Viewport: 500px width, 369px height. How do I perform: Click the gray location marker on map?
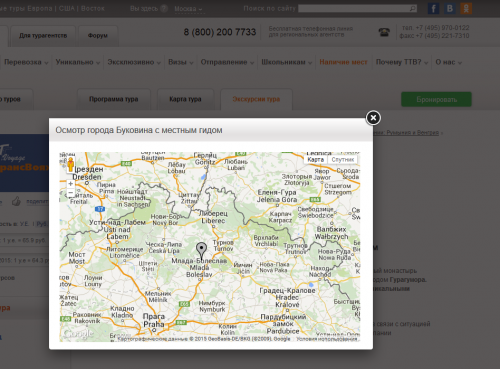(x=201, y=251)
